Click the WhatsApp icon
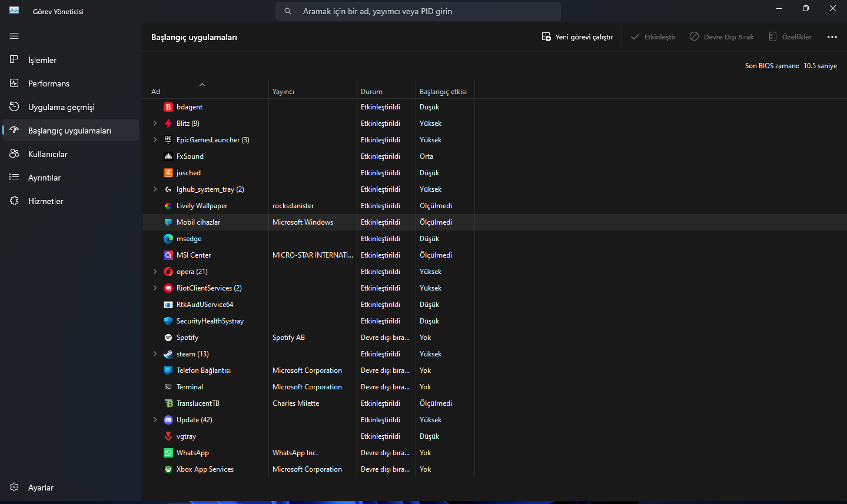This screenshot has width=847, height=504. coord(168,453)
